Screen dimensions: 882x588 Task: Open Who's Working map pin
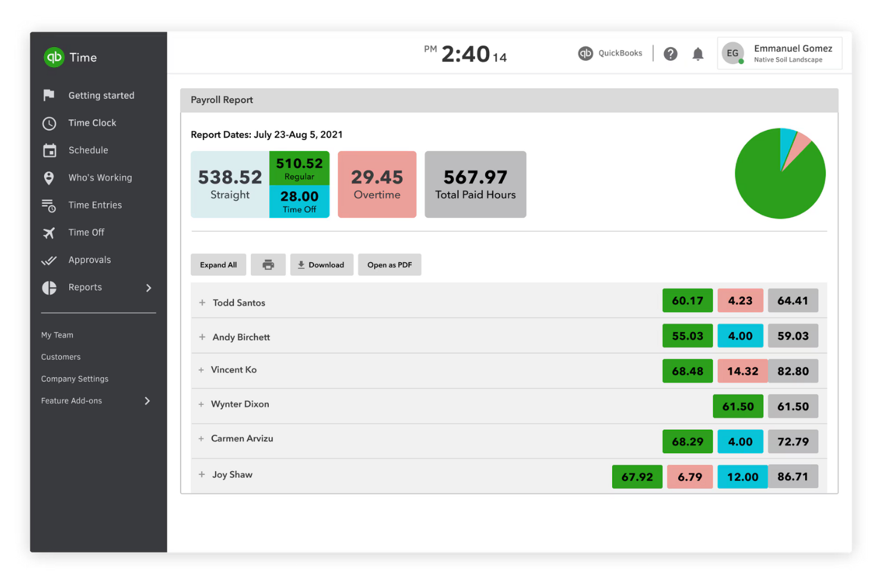pos(49,178)
